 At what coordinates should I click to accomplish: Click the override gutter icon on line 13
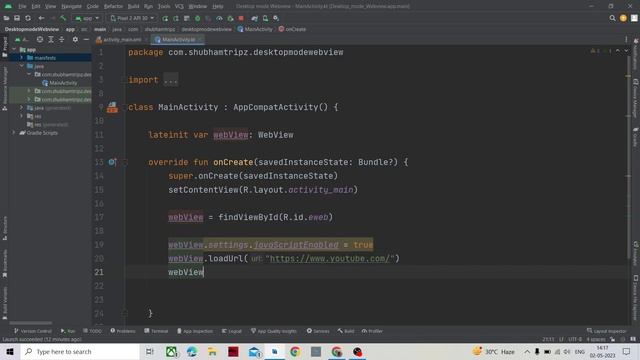pyautogui.click(x=112, y=162)
